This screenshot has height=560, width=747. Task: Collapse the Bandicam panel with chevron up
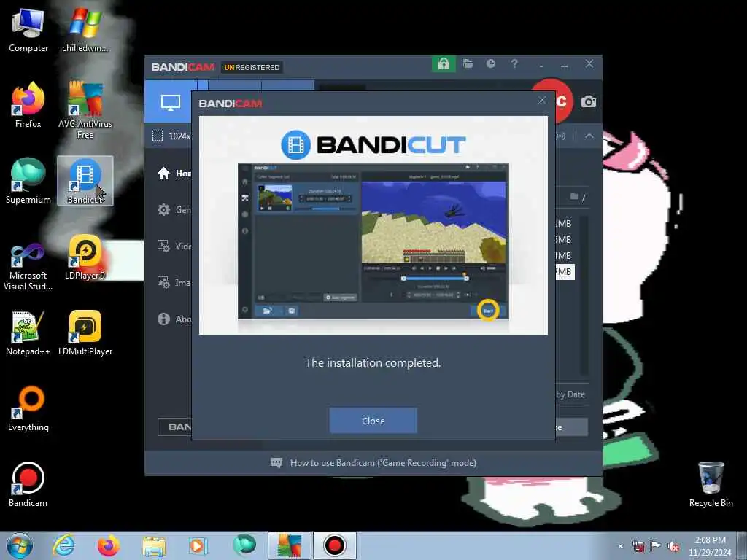point(589,136)
